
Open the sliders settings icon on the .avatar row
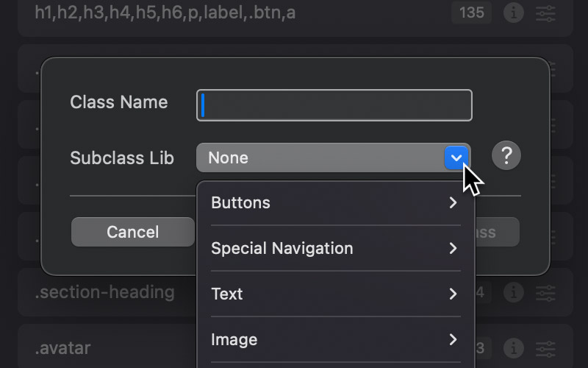coord(545,348)
